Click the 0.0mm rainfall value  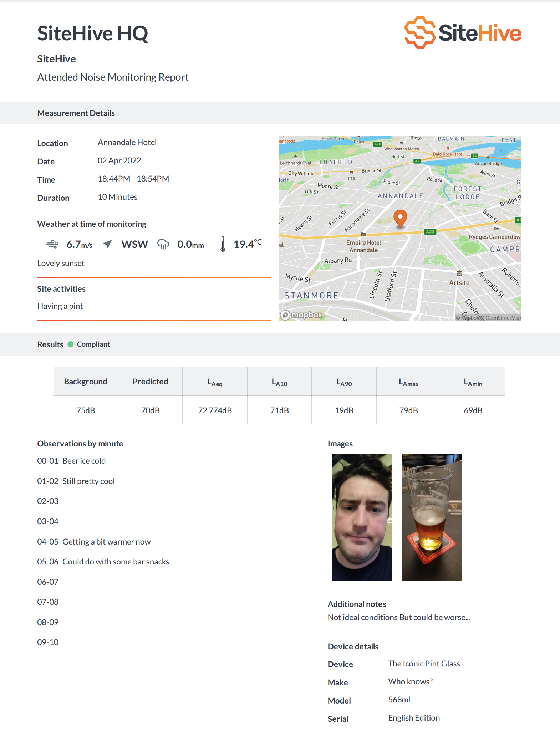pos(190,244)
